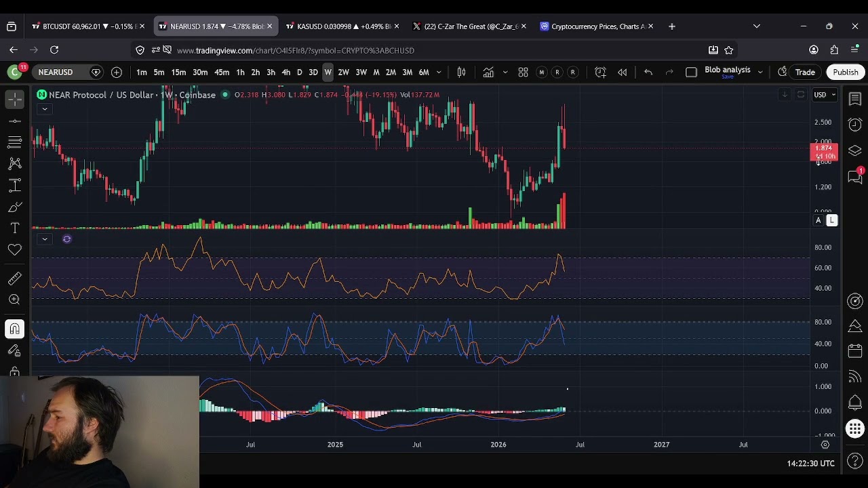
Task: Undo the last chart action
Action: pos(648,73)
